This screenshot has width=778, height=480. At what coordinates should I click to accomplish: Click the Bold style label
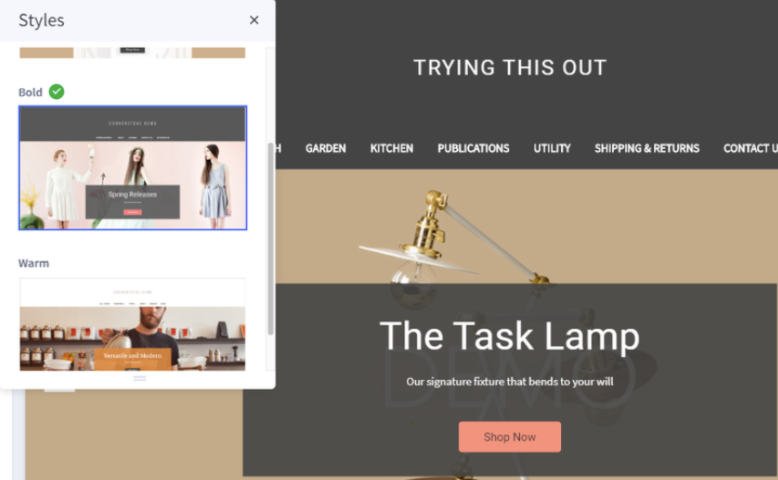point(30,92)
